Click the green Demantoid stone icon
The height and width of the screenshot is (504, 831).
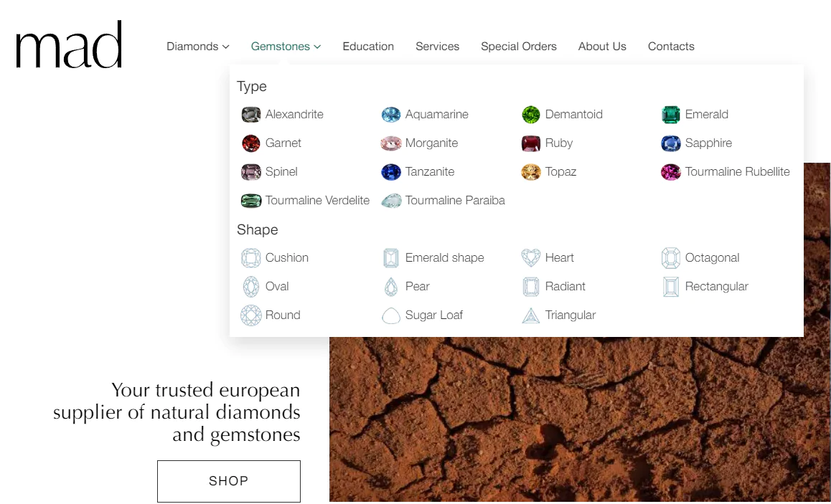click(530, 115)
